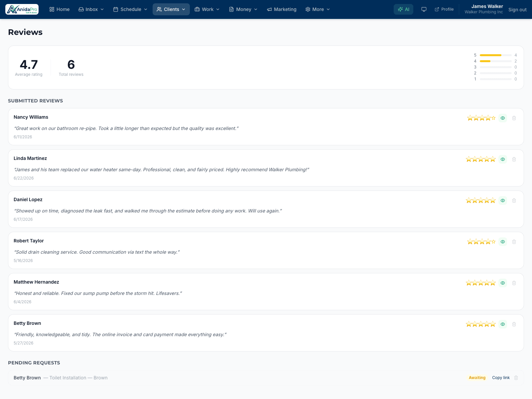Toggle visibility of Daniel Lopez's review

click(503, 200)
